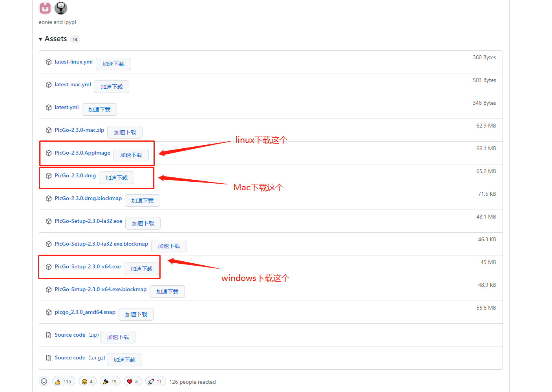Select the '65.2 MB' file size
552x392 pixels.
486,171
